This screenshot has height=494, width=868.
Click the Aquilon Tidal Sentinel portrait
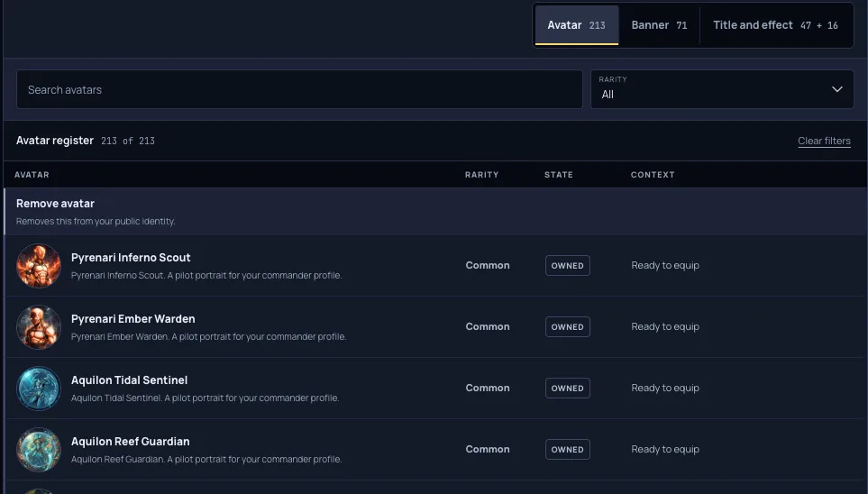pos(39,389)
